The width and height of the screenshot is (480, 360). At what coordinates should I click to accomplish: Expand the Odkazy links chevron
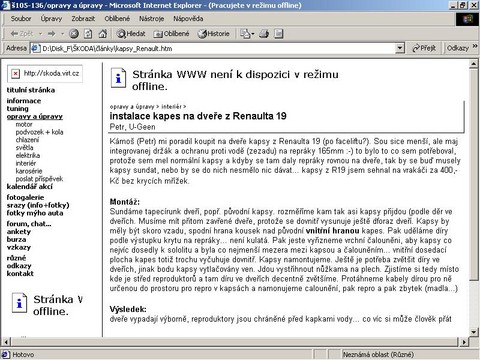[x=475, y=47]
